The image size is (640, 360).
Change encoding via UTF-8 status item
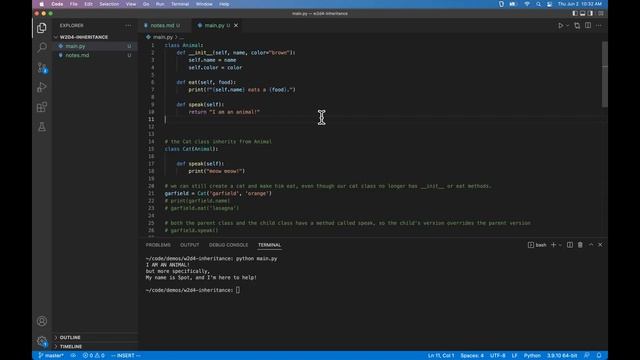click(x=498, y=356)
